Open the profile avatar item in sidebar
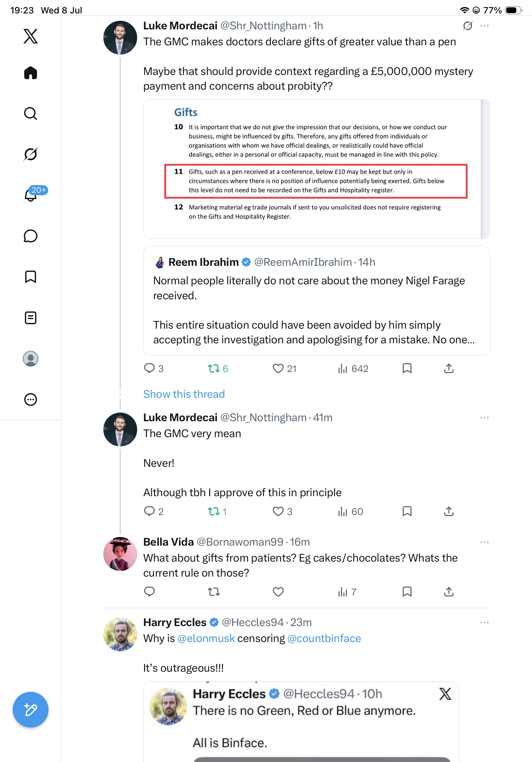532x762 pixels. (x=31, y=359)
